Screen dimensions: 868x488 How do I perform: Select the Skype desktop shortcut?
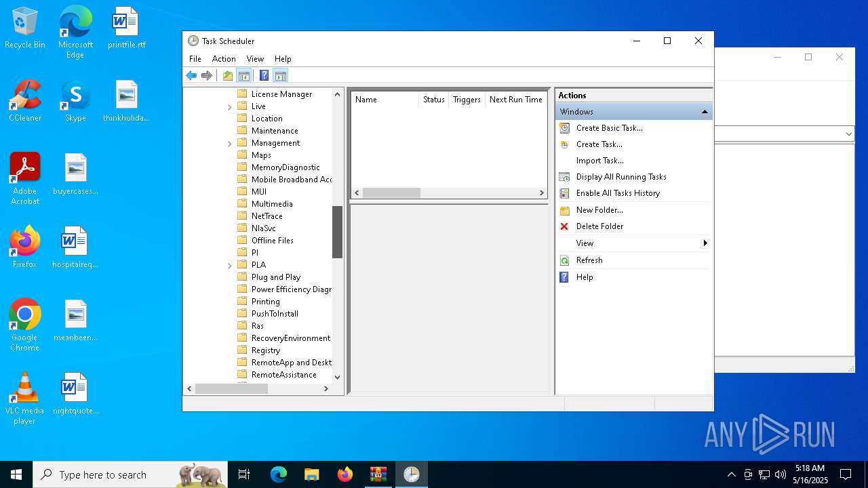coord(75,101)
